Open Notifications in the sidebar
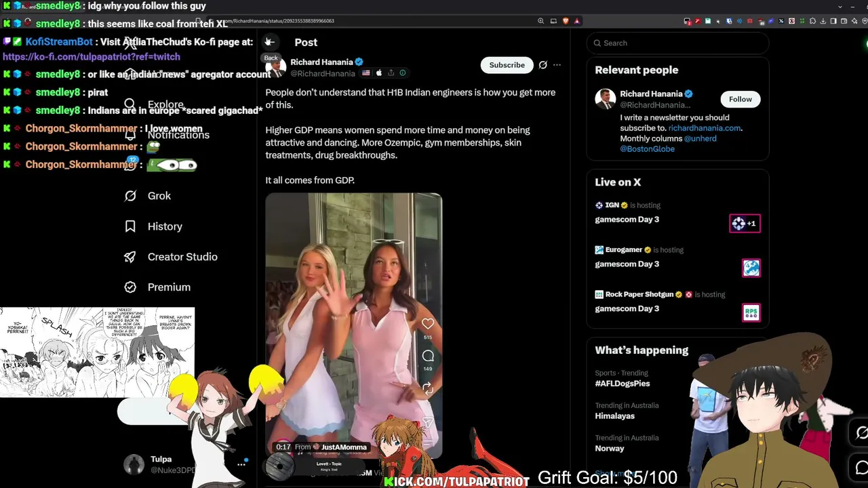The width and height of the screenshot is (868, 488). click(178, 135)
